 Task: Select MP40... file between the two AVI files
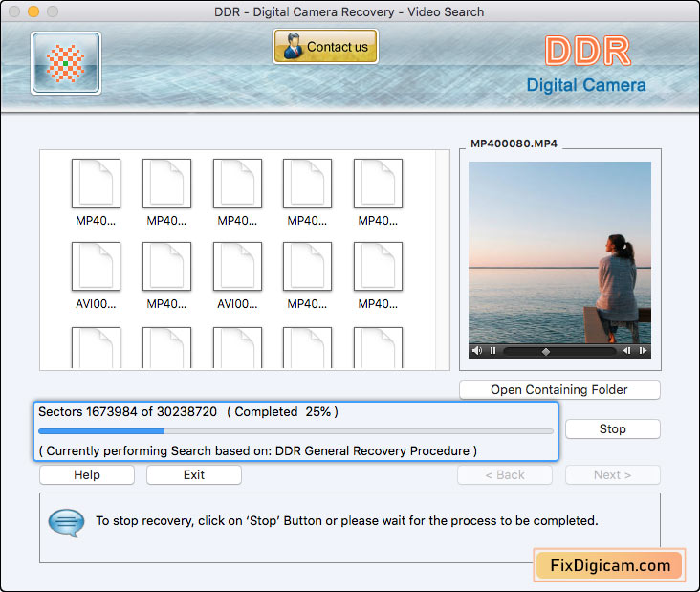pos(166,275)
